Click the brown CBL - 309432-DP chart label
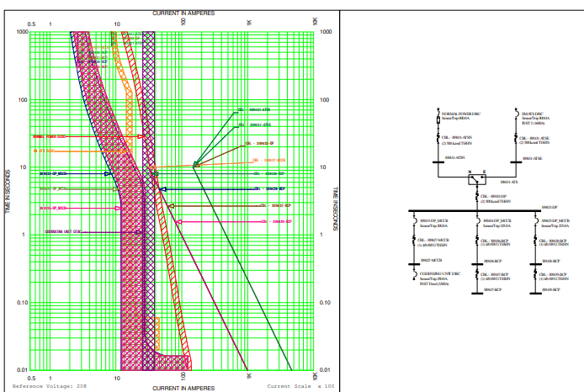 point(259,143)
